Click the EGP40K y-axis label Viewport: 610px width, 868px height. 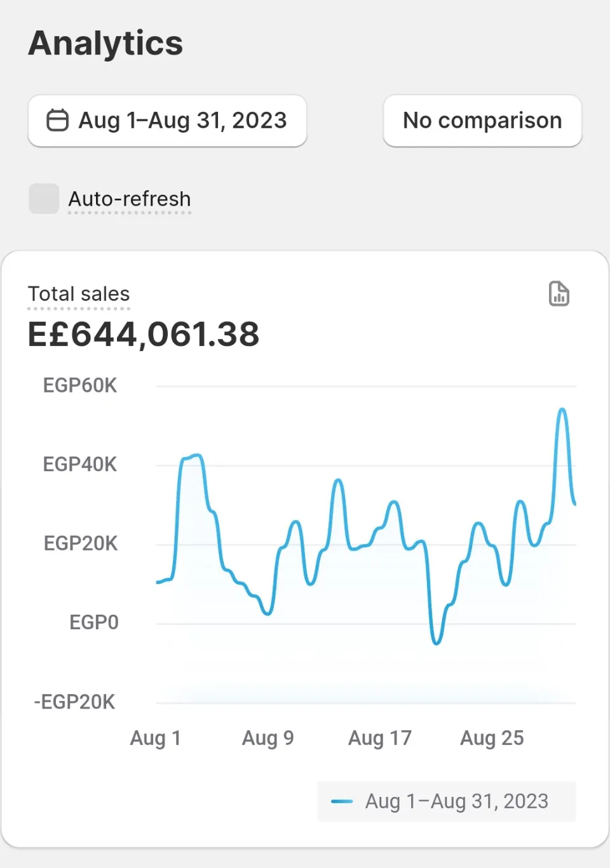(x=80, y=464)
